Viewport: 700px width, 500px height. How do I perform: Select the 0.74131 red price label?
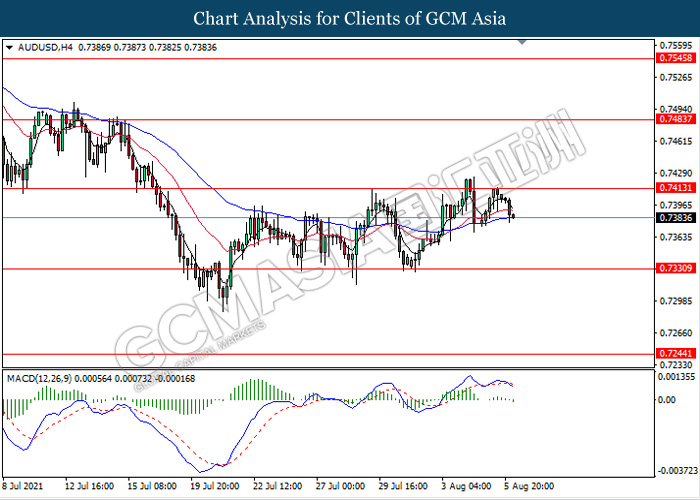[676, 188]
